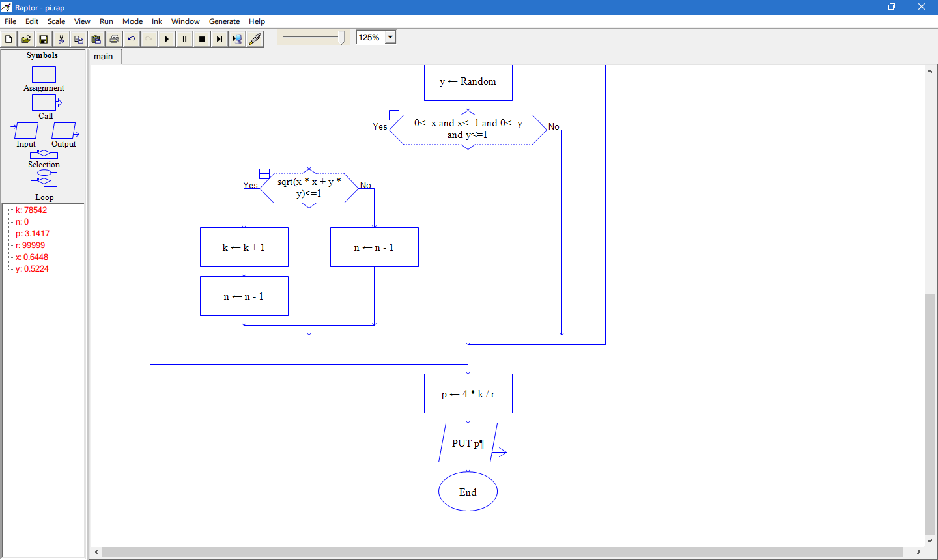Select the Selection symbol
This screenshot has height=560, width=938.
(x=44, y=154)
